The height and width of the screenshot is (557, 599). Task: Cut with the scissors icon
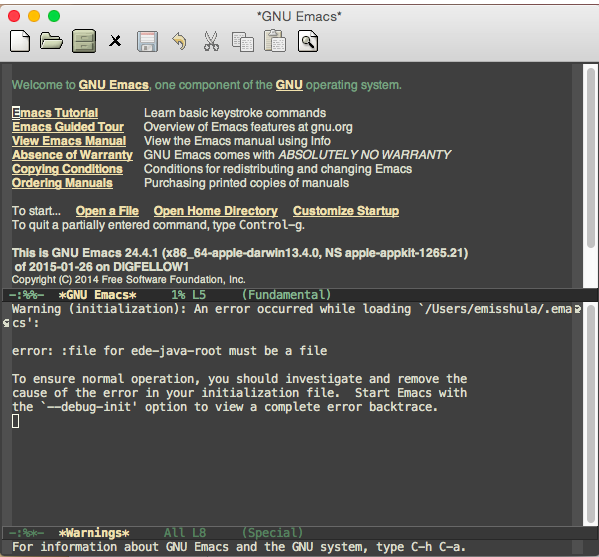(x=211, y=41)
